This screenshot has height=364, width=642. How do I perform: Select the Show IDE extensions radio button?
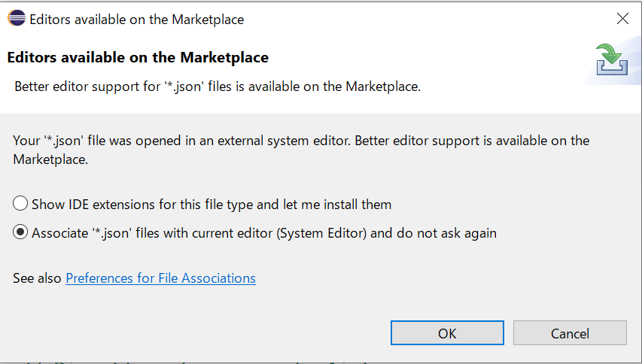(x=20, y=203)
